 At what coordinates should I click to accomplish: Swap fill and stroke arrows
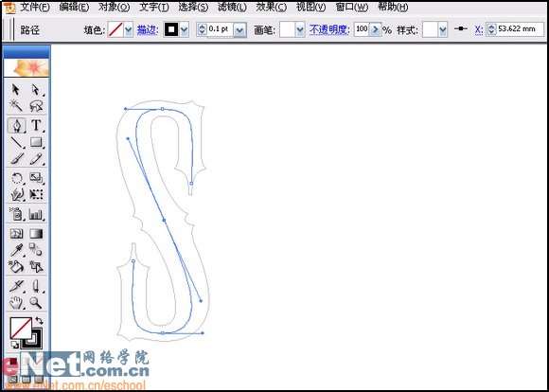coord(39,320)
